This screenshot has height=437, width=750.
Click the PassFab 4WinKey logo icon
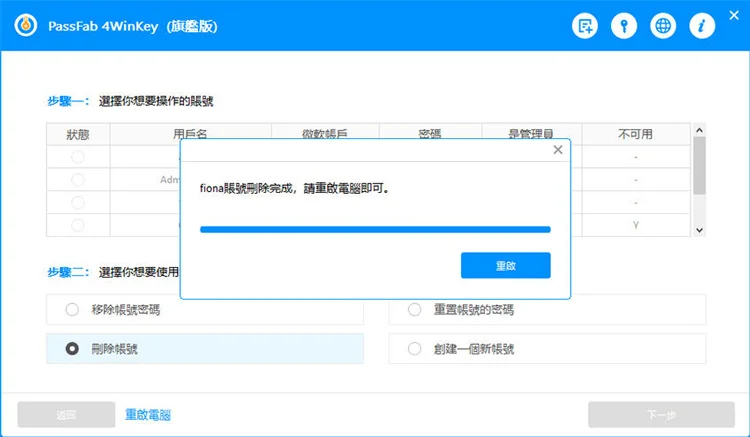point(26,25)
